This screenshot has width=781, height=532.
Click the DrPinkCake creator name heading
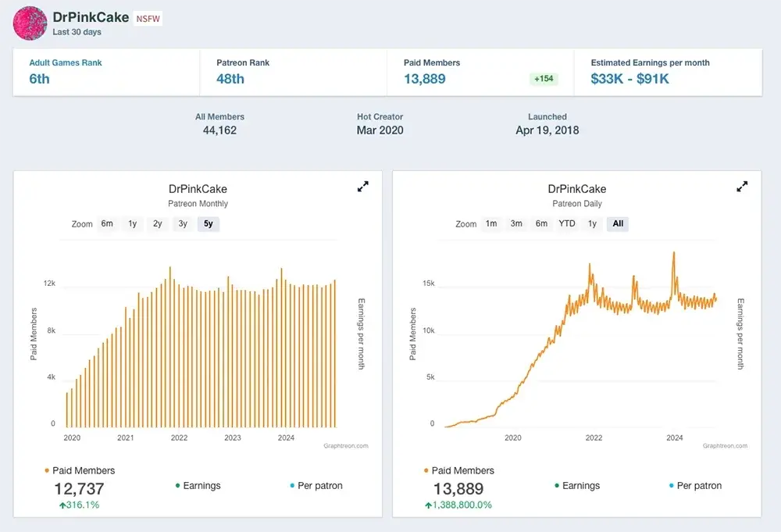tap(91, 17)
